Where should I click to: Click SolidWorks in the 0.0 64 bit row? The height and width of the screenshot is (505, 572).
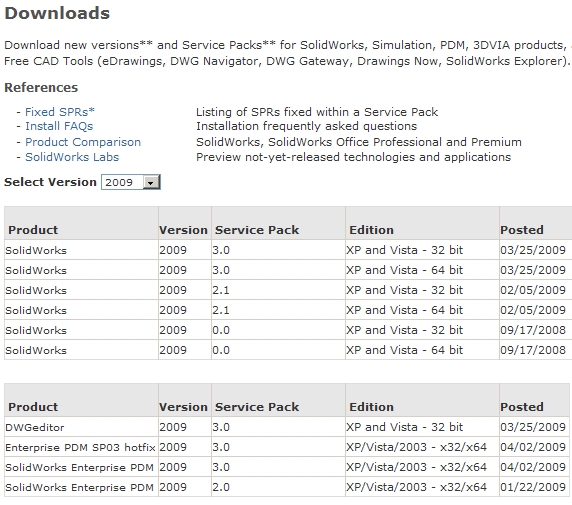click(x=36, y=351)
